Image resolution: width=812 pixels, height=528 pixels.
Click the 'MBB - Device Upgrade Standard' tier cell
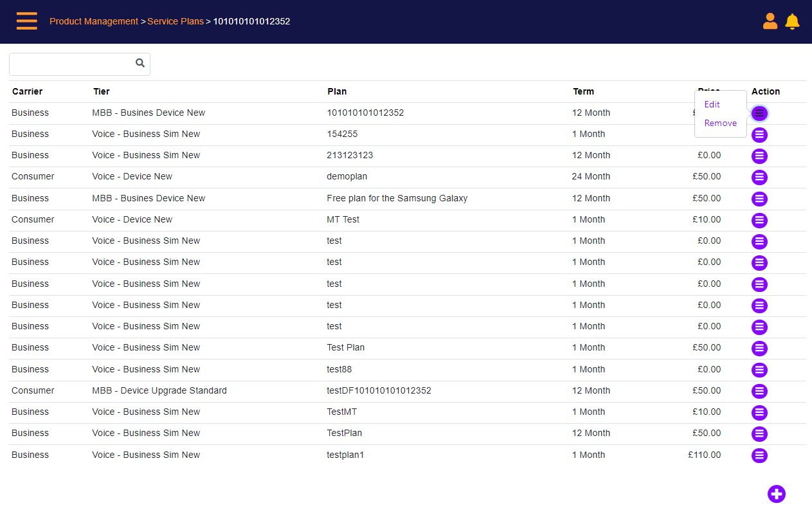click(159, 390)
